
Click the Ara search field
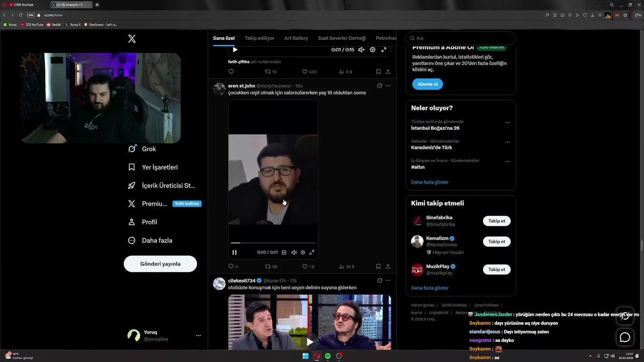[461, 38]
